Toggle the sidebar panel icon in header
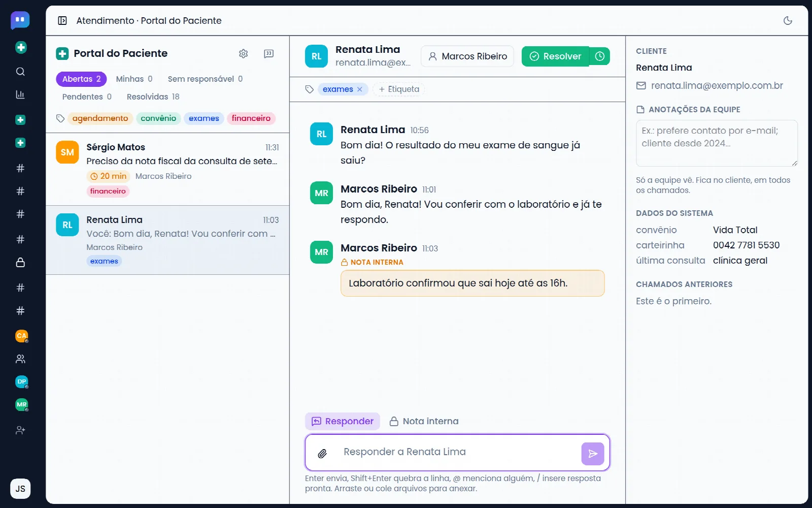This screenshot has width=812, height=508. [x=62, y=21]
